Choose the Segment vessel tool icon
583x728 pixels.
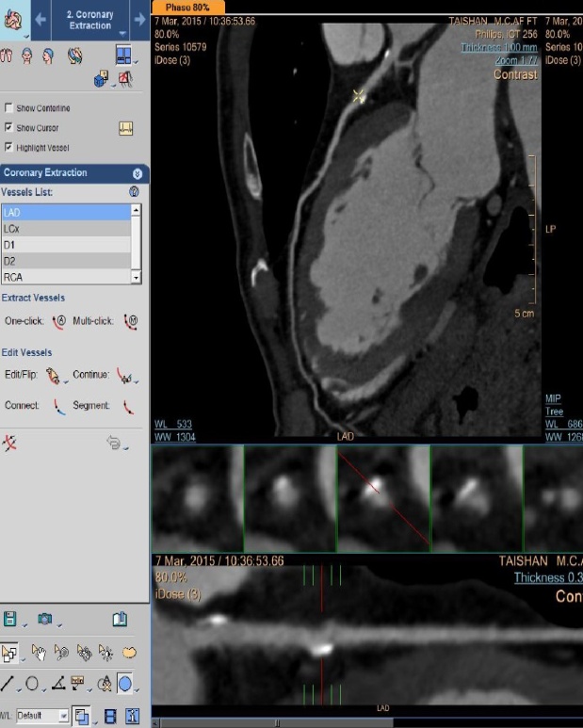tap(129, 406)
